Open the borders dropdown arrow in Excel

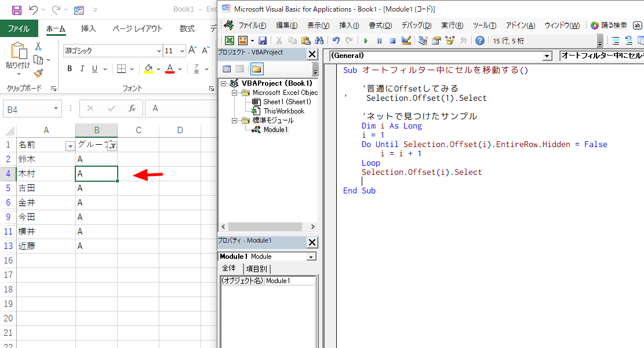coord(132,69)
